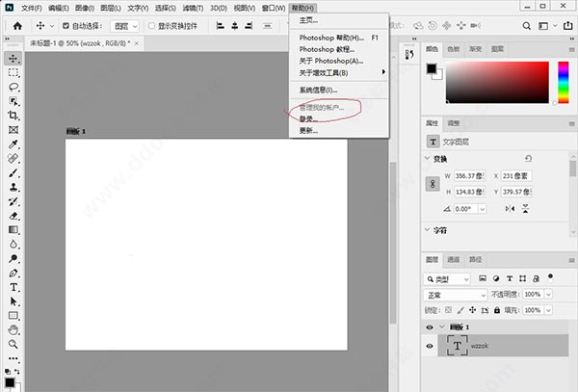This screenshot has width=578, height=392.
Task: Open the search magnifier at top right
Action: coord(527,26)
